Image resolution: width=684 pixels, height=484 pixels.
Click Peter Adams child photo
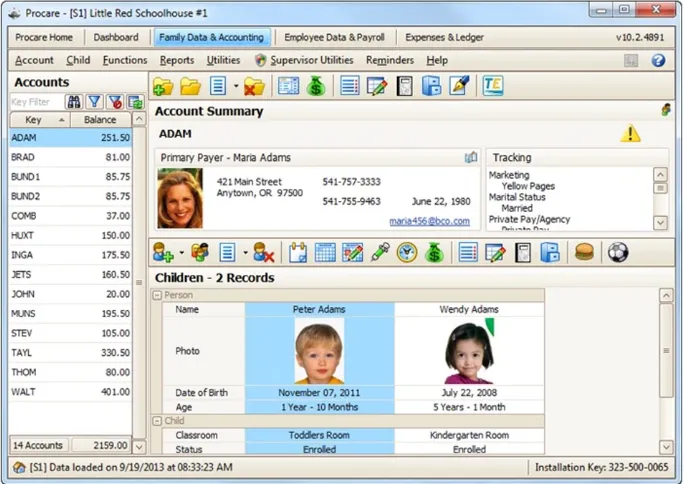pos(319,351)
